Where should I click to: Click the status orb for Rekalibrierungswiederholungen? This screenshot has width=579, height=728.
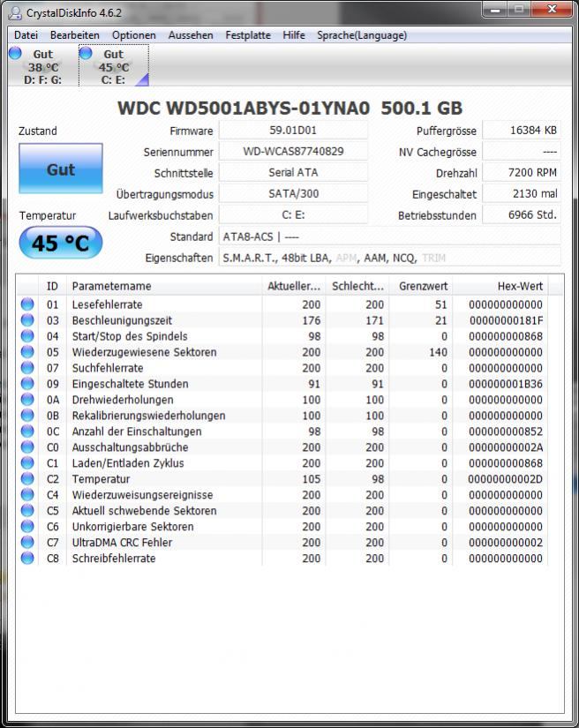tap(27, 415)
